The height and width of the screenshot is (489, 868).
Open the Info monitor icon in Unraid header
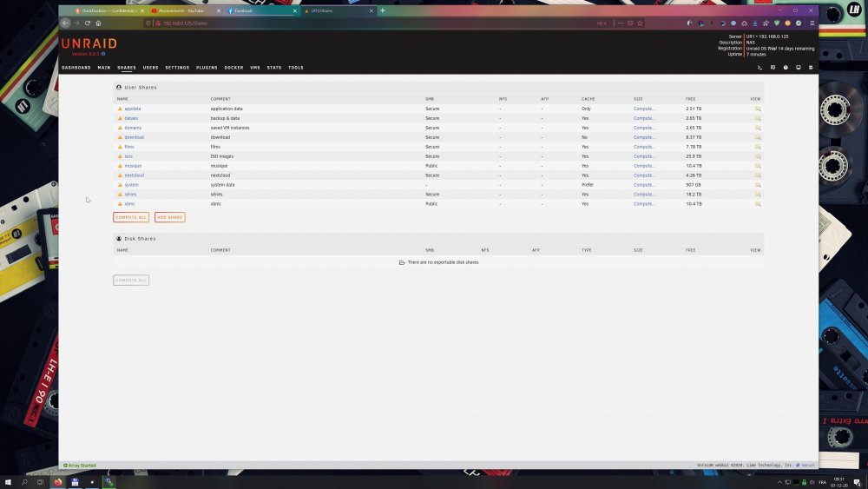coord(799,68)
